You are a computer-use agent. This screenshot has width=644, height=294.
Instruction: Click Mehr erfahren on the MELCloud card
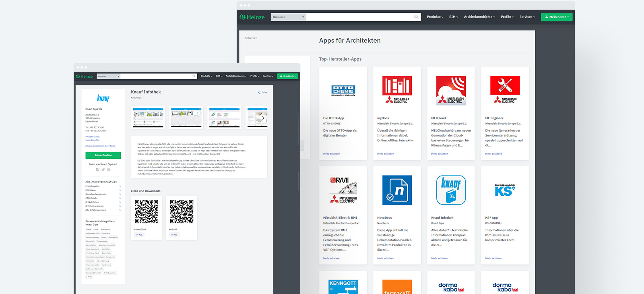coord(440,154)
